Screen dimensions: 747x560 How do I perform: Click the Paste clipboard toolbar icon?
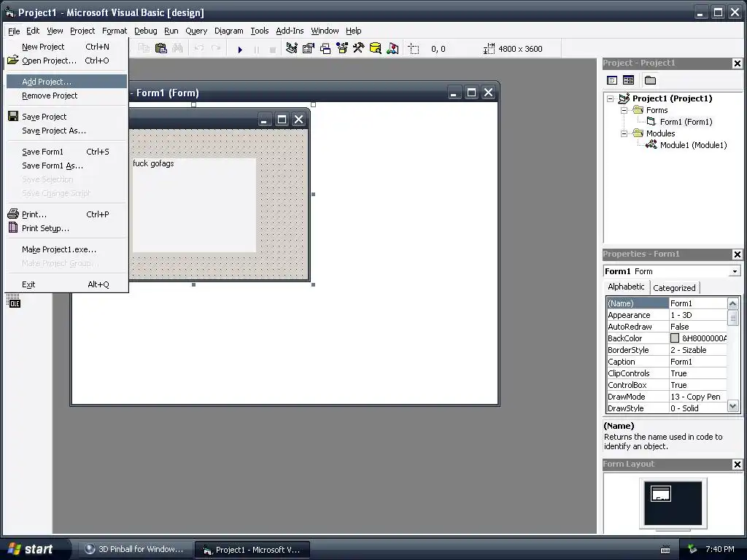(x=161, y=49)
